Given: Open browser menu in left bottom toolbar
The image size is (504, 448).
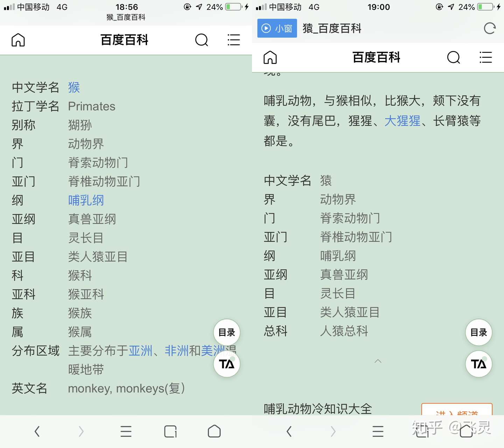Looking at the screenshot, I should 126,431.
